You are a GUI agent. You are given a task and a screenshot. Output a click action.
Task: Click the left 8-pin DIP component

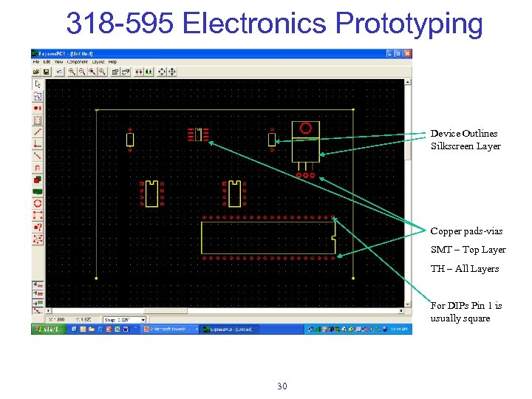[151, 194]
